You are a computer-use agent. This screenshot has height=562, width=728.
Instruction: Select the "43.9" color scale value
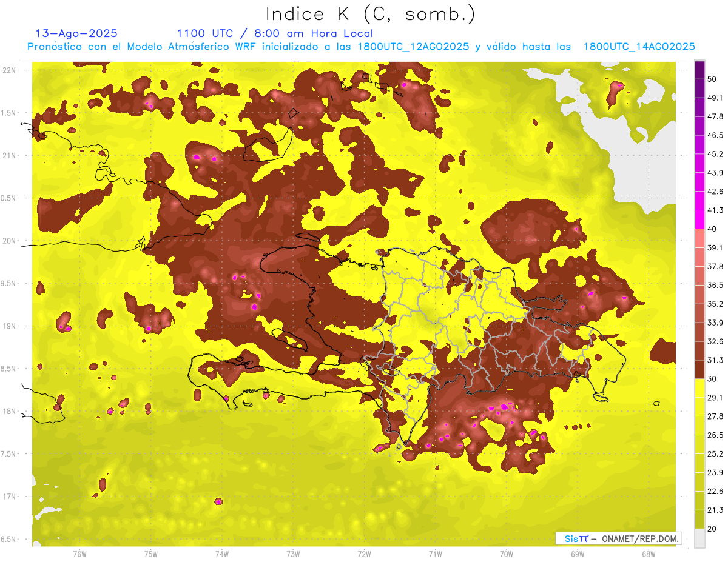click(715, 173)
